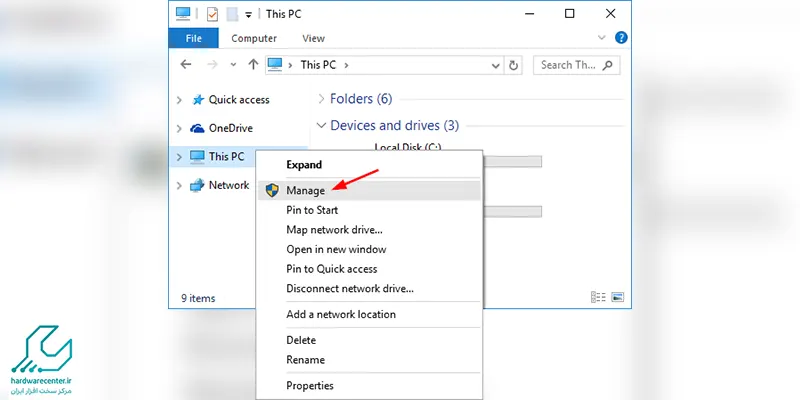This screenshot has width=800, height=400.
Task: Go forward with the right arrow
Action: tap(212, 65)
